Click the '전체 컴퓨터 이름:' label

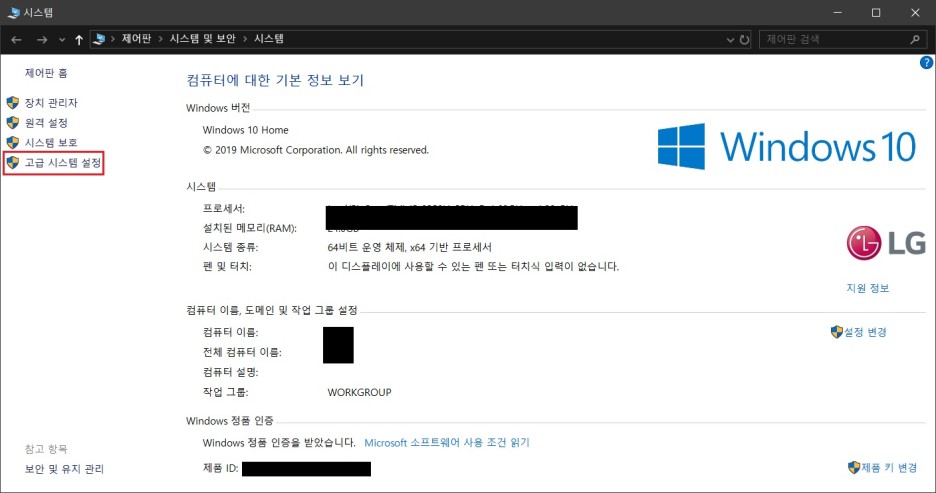pos(242,352)
